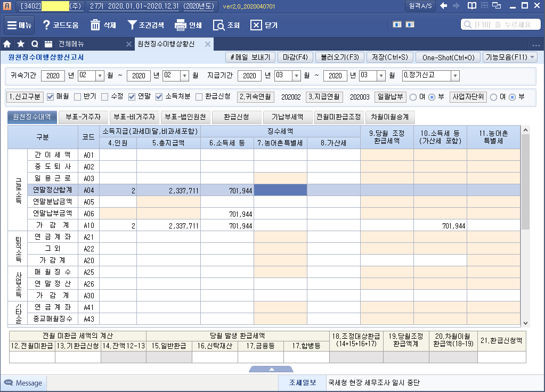Expand the 기능모음(F11) dropdown button

coord(510,58)
